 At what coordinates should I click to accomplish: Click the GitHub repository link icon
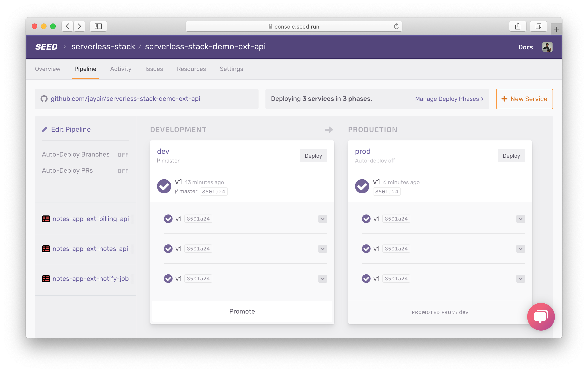point(44,99)
